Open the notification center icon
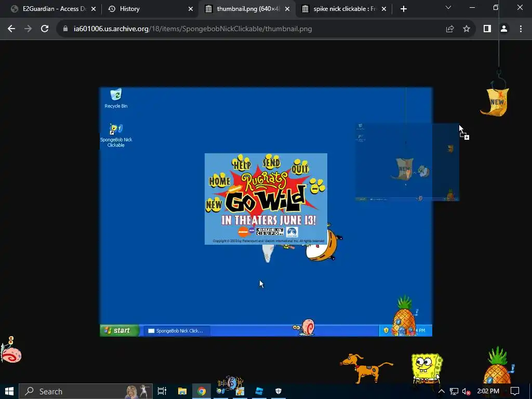This screenshot has height=399, width=532. [x=515, y=391]
